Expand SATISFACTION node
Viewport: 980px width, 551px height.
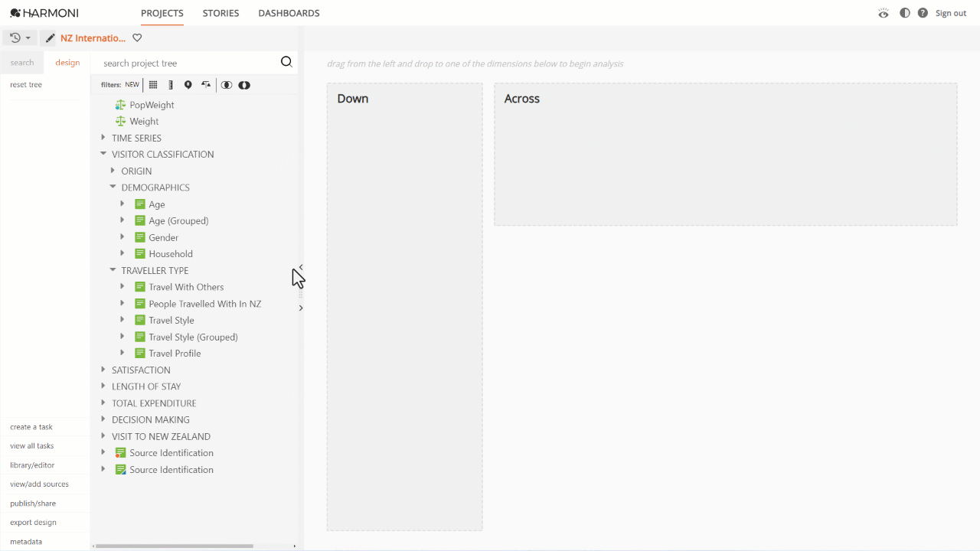click(103, 370)
